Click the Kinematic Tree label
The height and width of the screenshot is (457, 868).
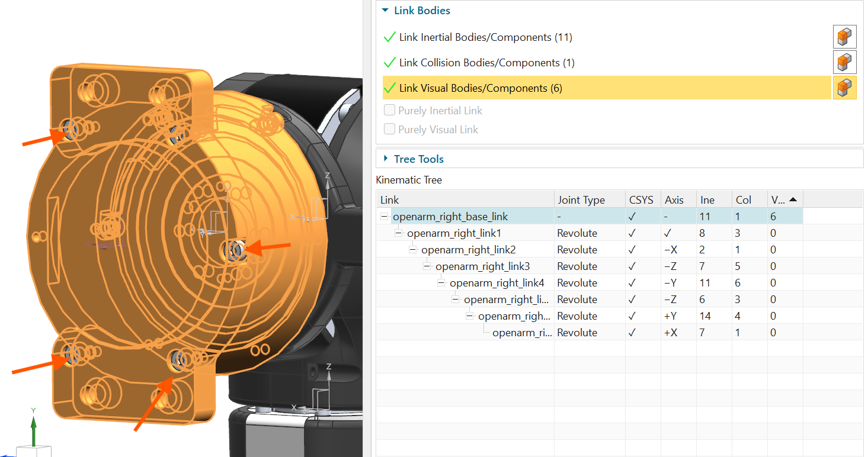pos(409,180)
